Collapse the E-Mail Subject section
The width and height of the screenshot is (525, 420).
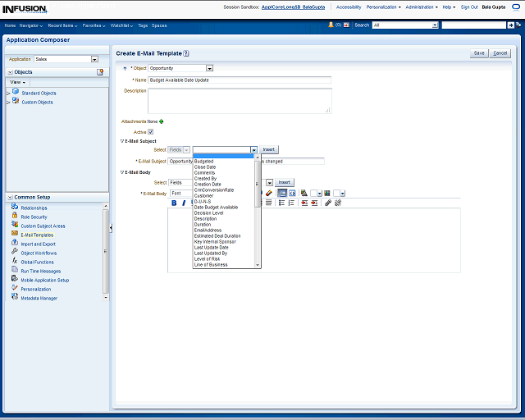(x=122, y=141)
